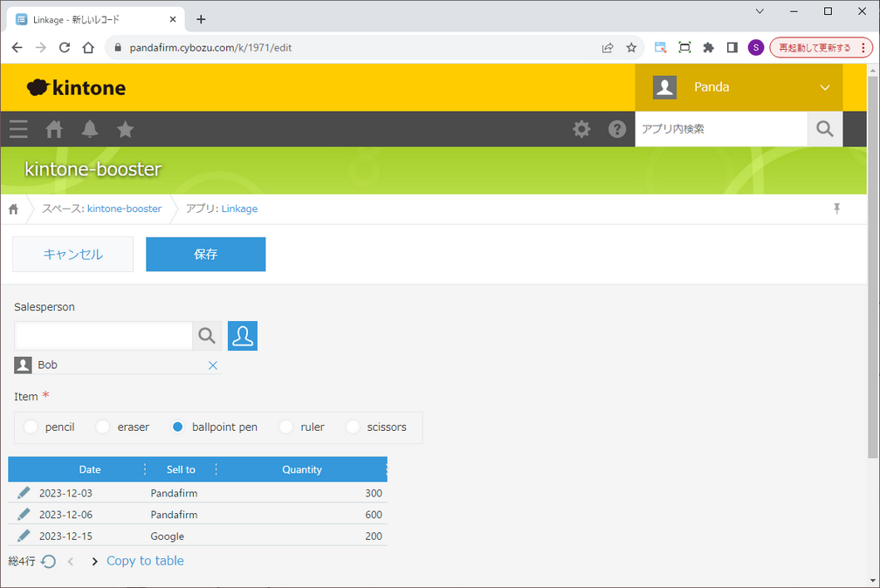Image resolution: width=880 pixels, height=588 pixels.
Task: Edit the 2023-12-06 row pencil icon
Action: click(x=24, y=514)
